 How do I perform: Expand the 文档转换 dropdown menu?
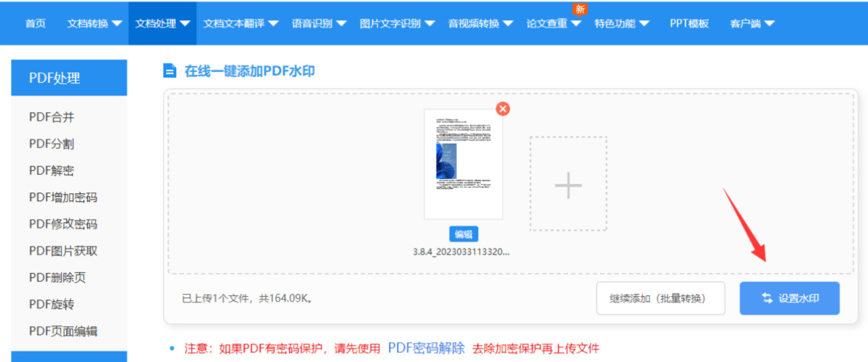click(x=94, y=23)
